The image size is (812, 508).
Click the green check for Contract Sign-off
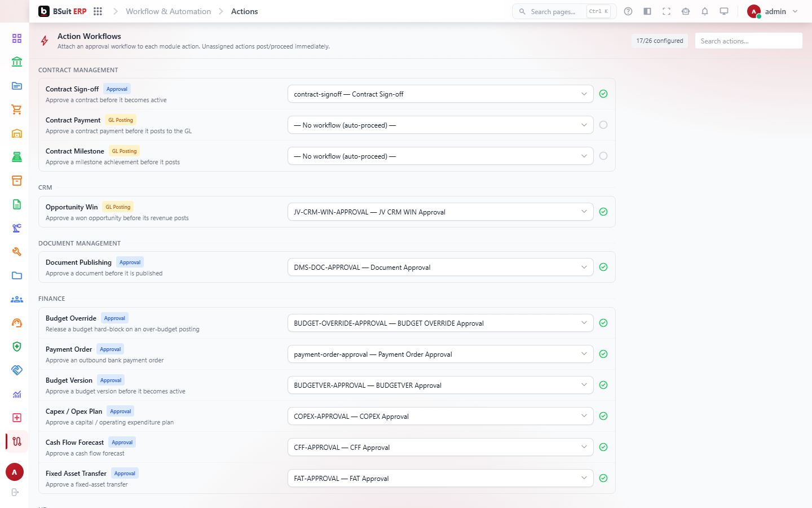[603, 94]
